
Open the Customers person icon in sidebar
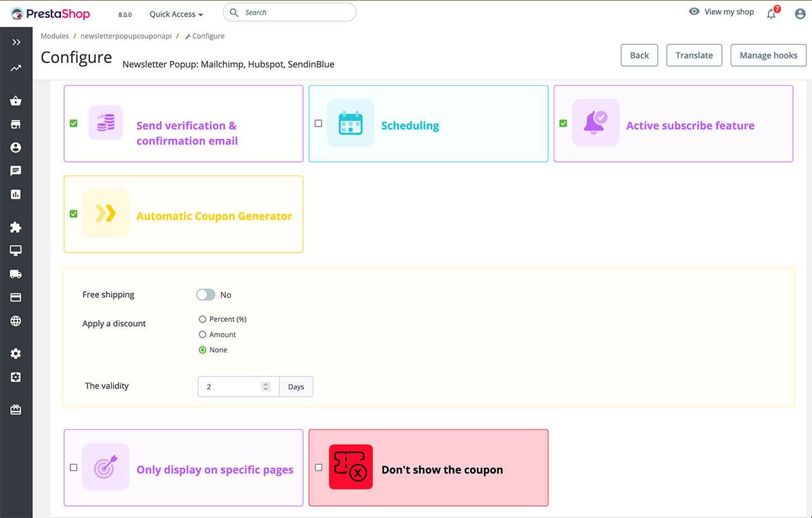pos(16,147)
